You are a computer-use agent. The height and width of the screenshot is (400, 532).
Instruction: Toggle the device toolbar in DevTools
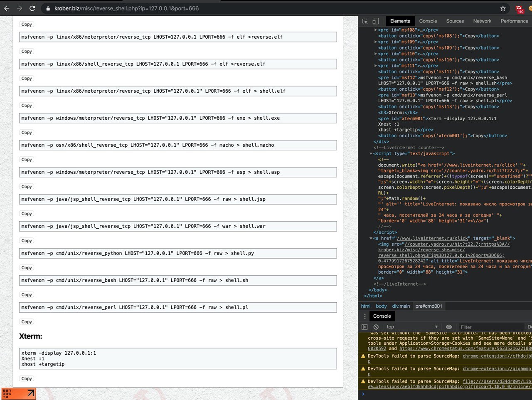[x=376, y=21]
